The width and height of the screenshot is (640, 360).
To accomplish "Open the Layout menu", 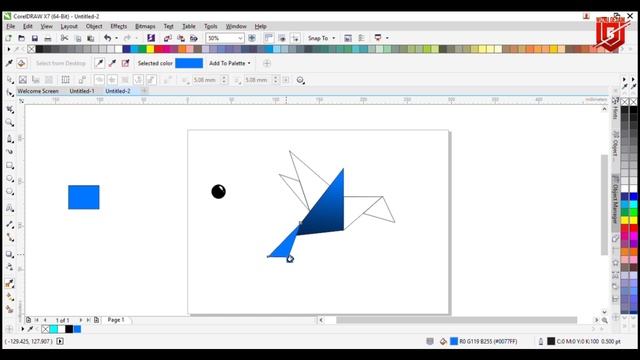I will click(x=69, y=26).
